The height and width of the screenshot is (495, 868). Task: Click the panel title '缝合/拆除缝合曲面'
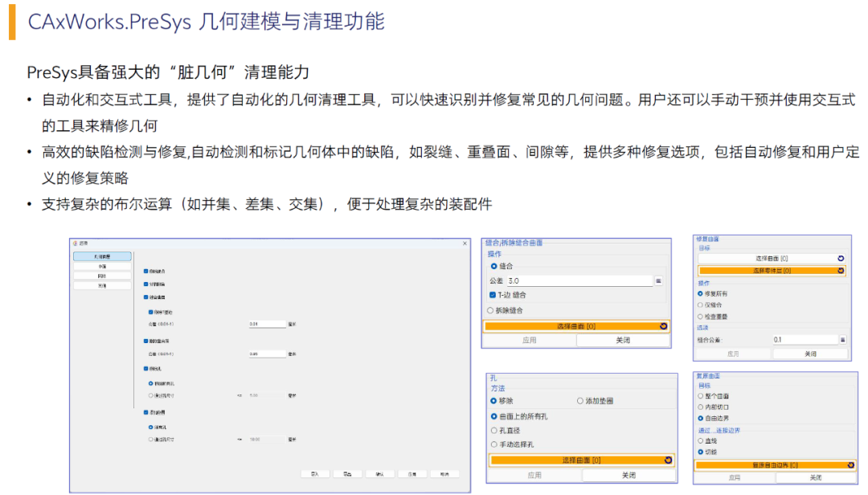514,243
